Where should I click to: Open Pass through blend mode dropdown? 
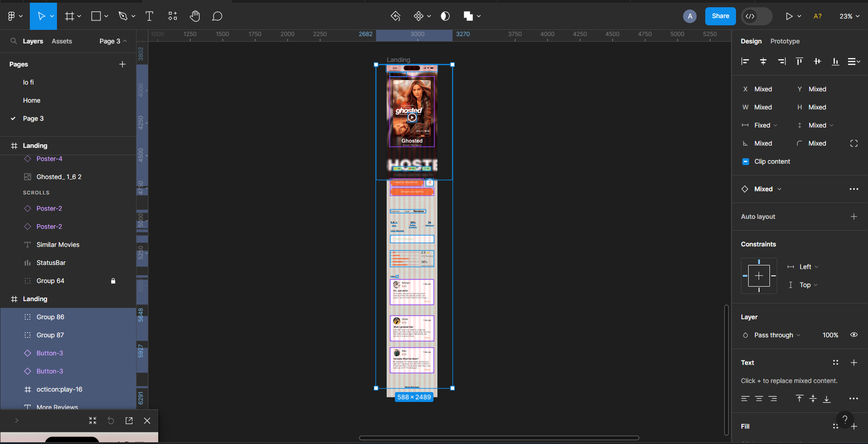(777, 335)
